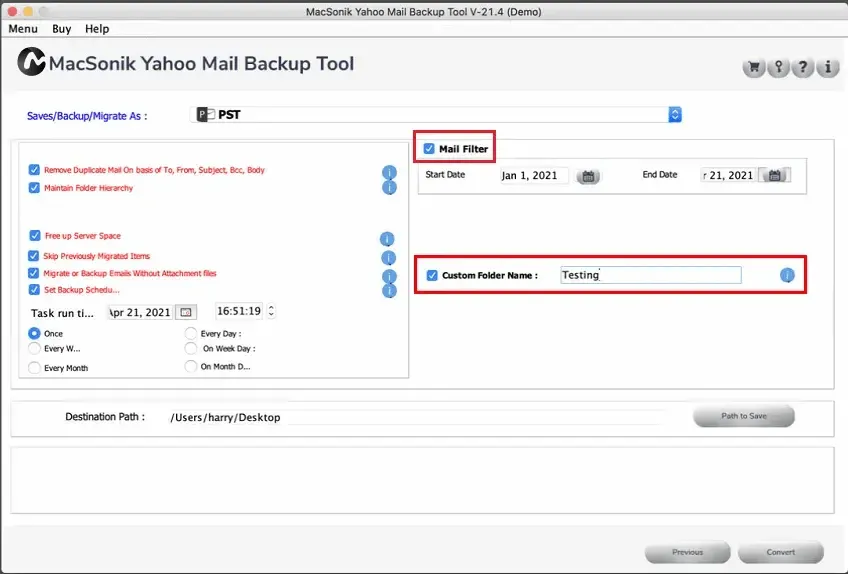Uncheck Free up Server Space
Screen dimensions: 848x574
click(35, 235)
